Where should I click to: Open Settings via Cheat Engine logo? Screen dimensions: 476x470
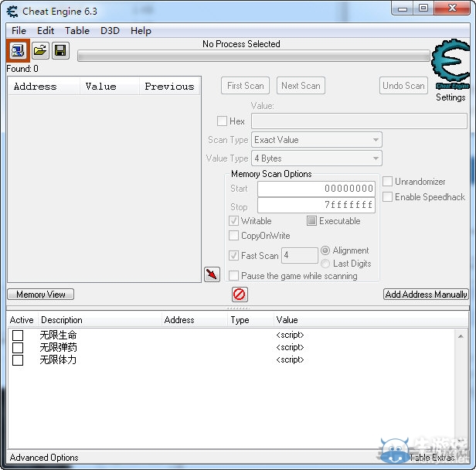(450, 65)
